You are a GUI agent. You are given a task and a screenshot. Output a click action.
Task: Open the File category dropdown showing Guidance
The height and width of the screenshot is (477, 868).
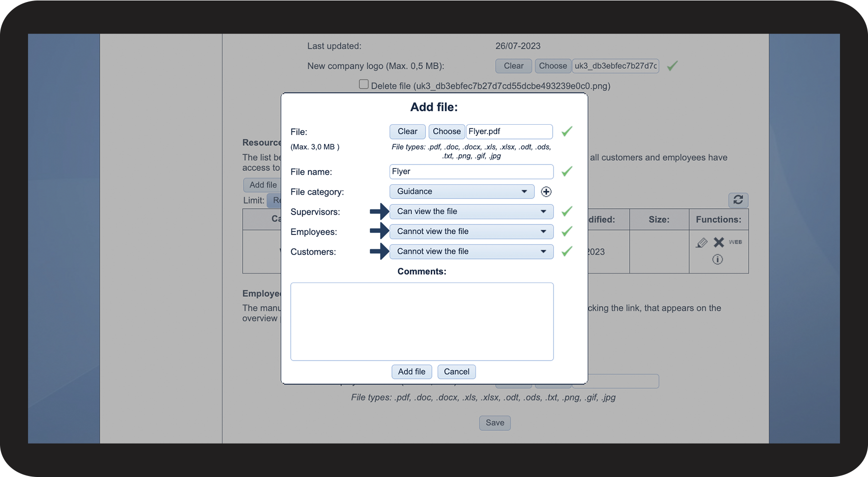coord(461,192)
